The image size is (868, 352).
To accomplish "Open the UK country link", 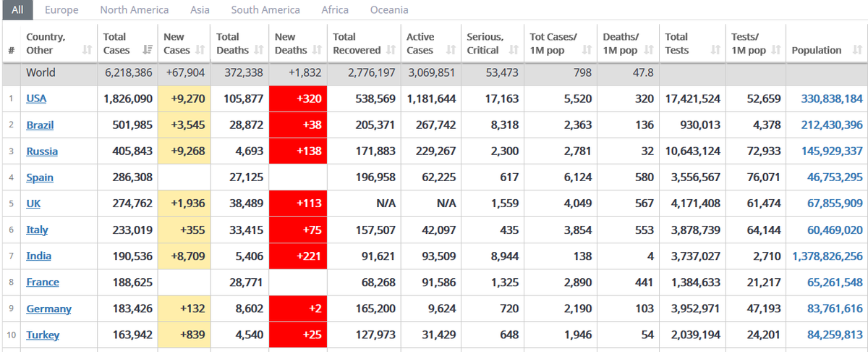I will (33, 204).
